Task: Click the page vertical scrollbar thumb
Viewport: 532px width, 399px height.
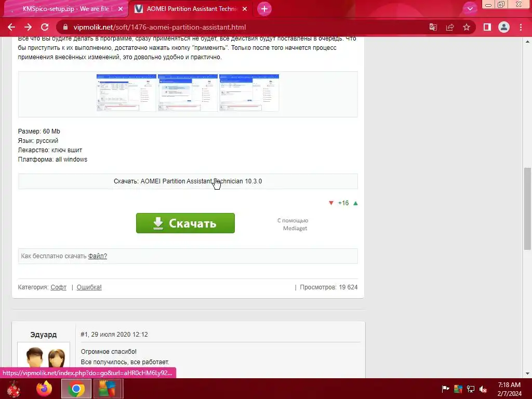Action: (527, 208)
